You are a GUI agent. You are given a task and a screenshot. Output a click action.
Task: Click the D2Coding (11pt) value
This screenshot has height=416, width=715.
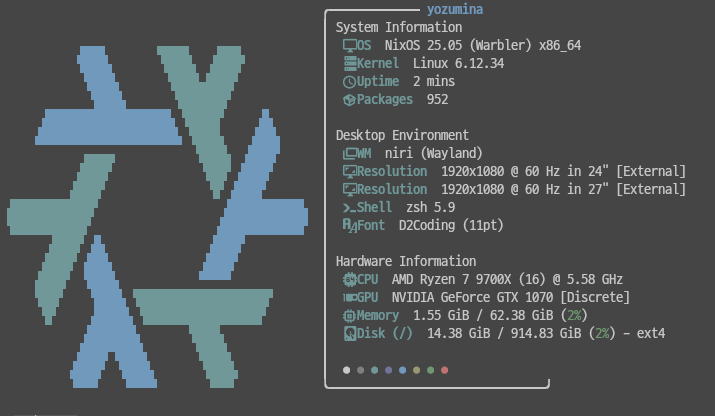click(451, 225)
